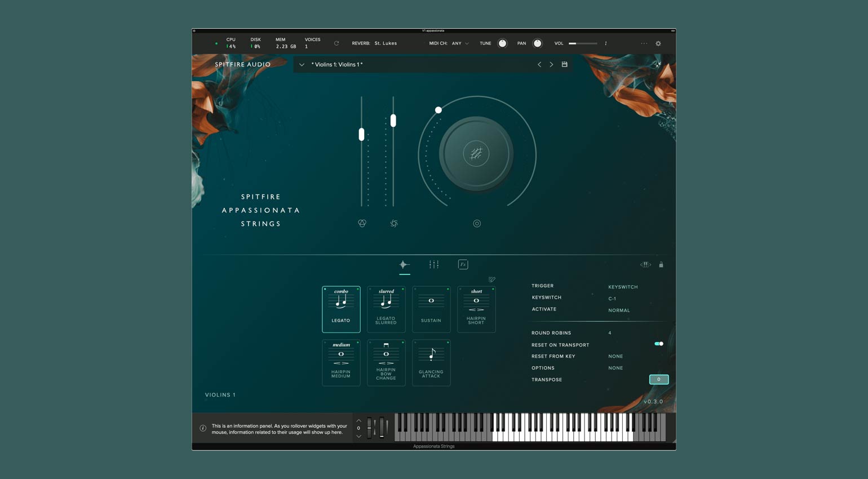This screenshot has width=868, height=479.
Task: Expand the preset browser chevron
Action: point(302,65)
